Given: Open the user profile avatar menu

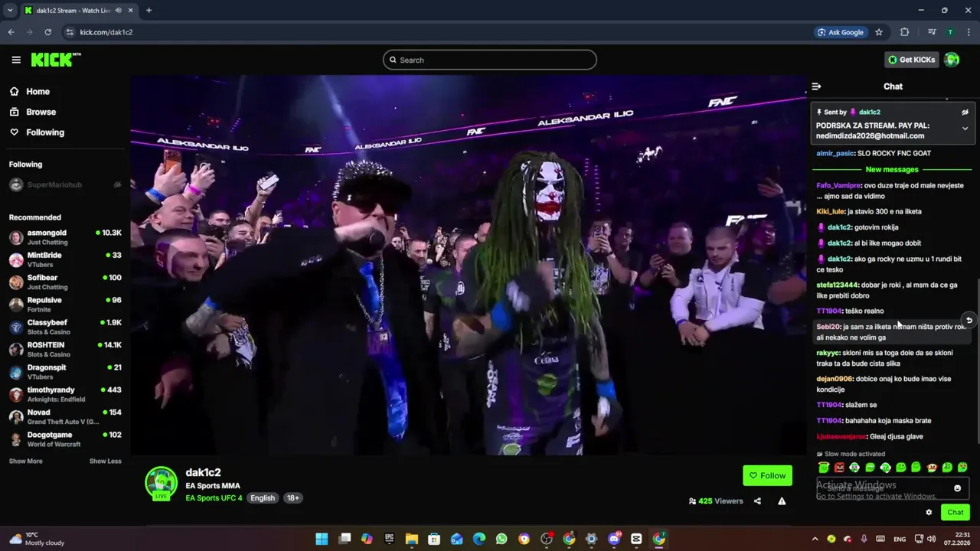Looking at the screenshot, I should [952, 60].
